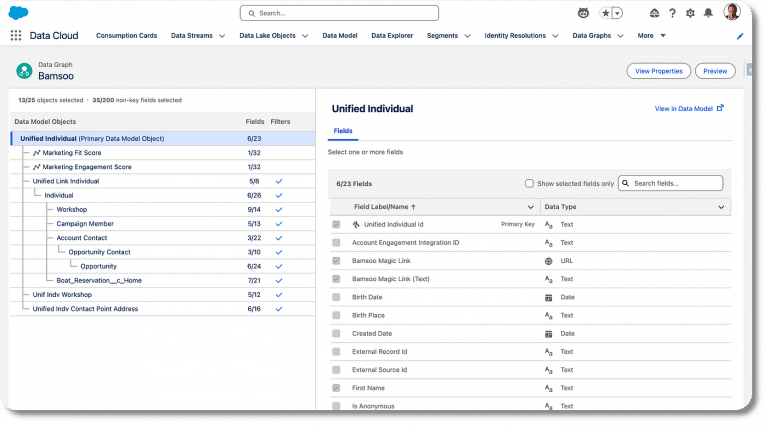
Task: Expand the Identity Resolutions menu chevron
Action: 555,36
